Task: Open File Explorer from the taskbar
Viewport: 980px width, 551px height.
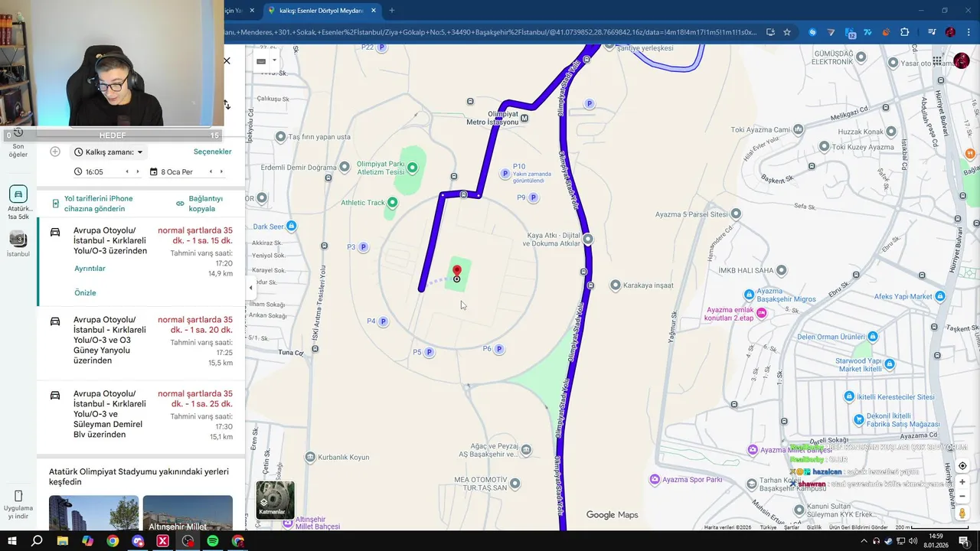Action: coord(62,541)
